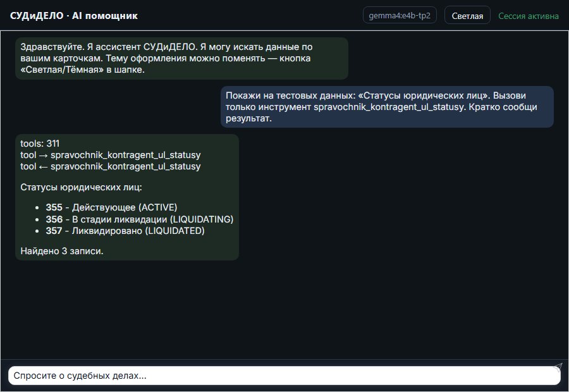
Task: Select the 357 - Ликвидировано (LIQUIDATED) entry
Action: [x=125, y=231]
